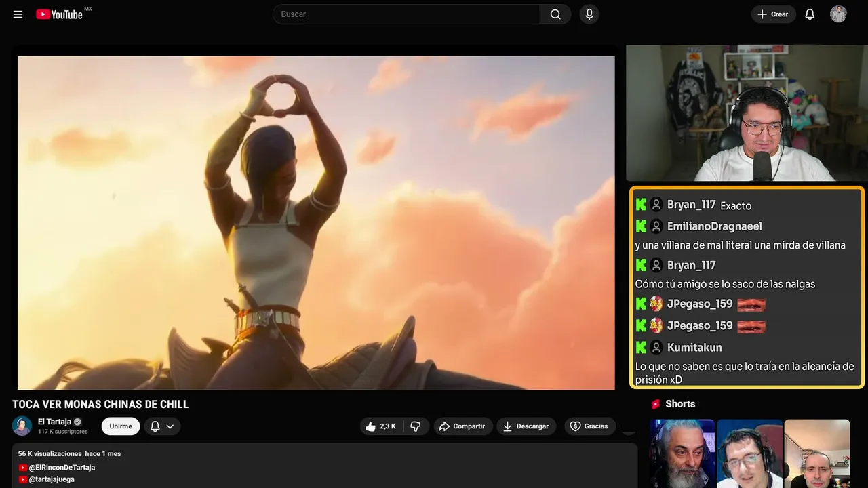Open the El Tartaja channel name
This screenshot has width=868, height=488.
54,422
